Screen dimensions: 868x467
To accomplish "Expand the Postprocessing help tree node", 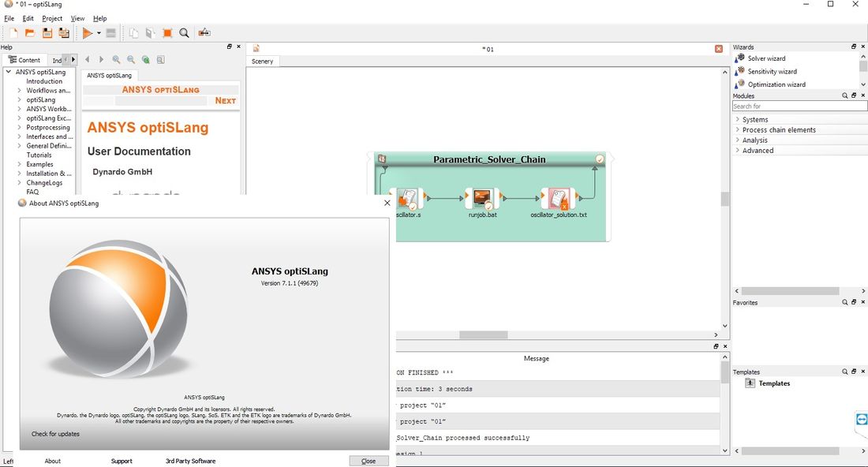I will pyautogui.click(x=20, y=127).
